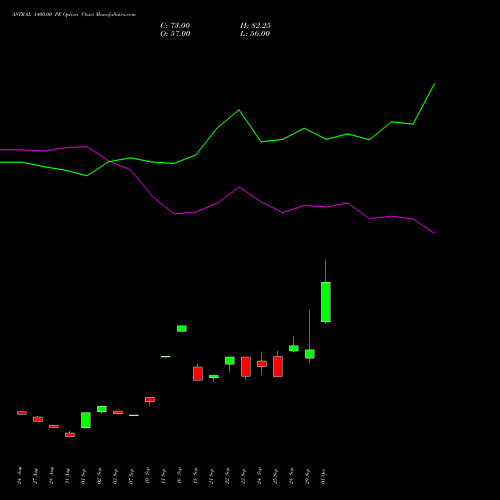
Task: Click the green 02 Sep candlestick
Action: pyautogui.click(x=102, y=409)
